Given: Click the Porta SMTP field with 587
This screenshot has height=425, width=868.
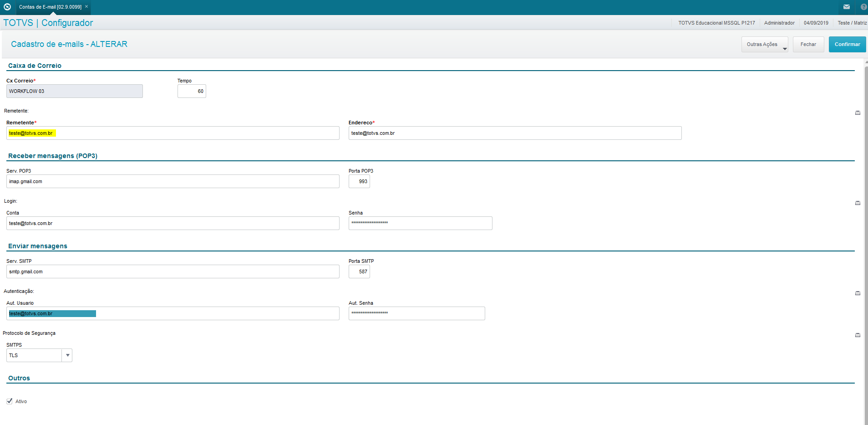Looking at the screenshot, I should (x=359, y=271).
